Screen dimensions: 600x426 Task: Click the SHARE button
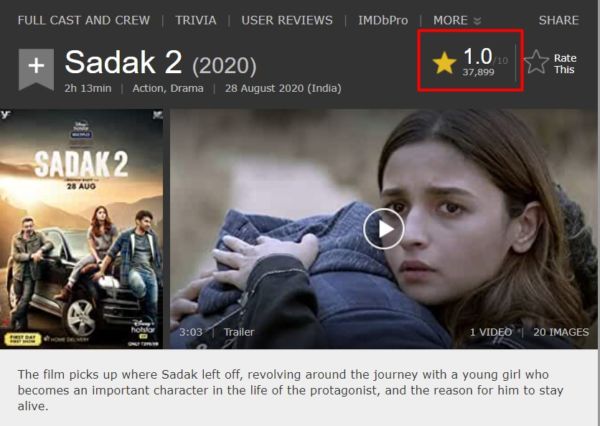coord(559,20)
